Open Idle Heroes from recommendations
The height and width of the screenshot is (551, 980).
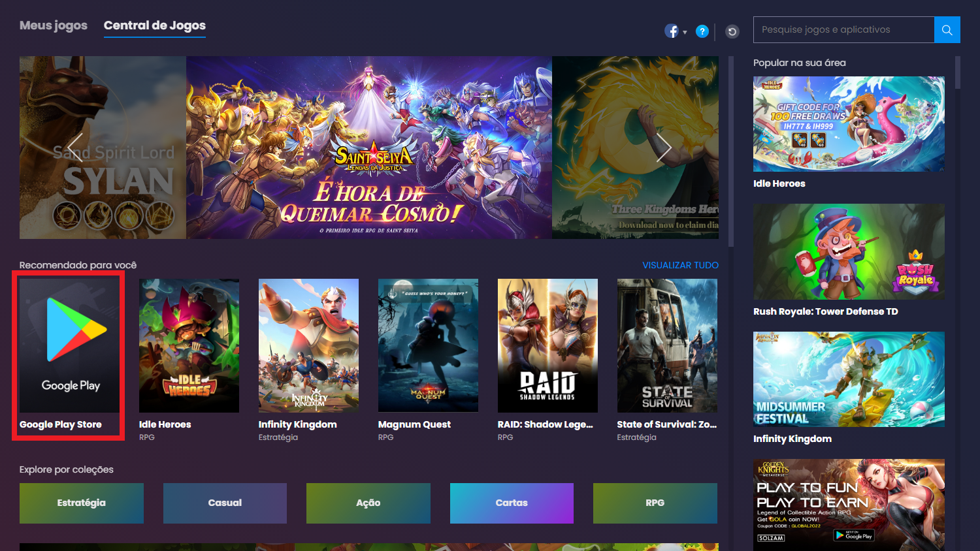pos(189,345)
